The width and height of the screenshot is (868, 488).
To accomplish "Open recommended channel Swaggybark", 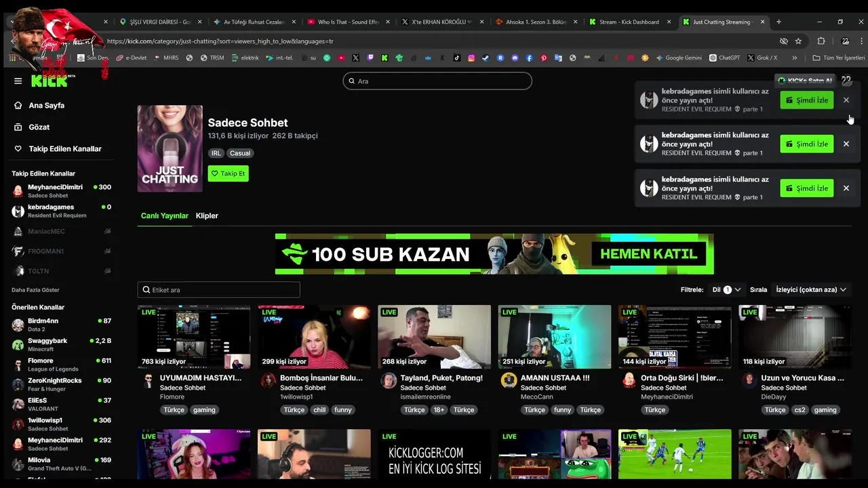I will coord(61,344).
